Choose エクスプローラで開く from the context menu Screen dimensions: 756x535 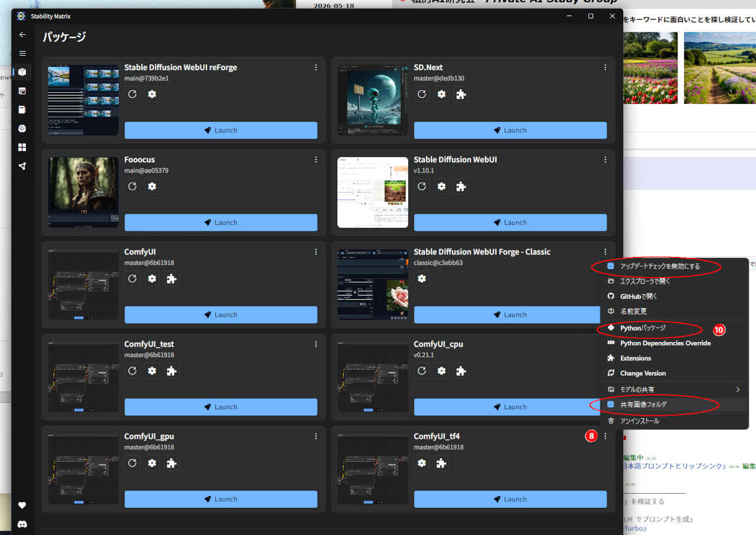click(x=674, y=281)
